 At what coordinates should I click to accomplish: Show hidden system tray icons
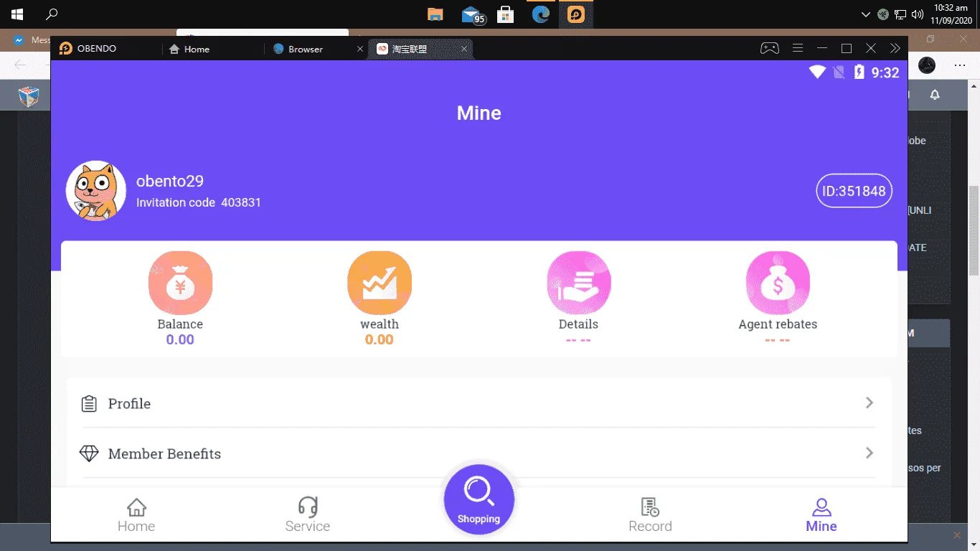(866, 14)
